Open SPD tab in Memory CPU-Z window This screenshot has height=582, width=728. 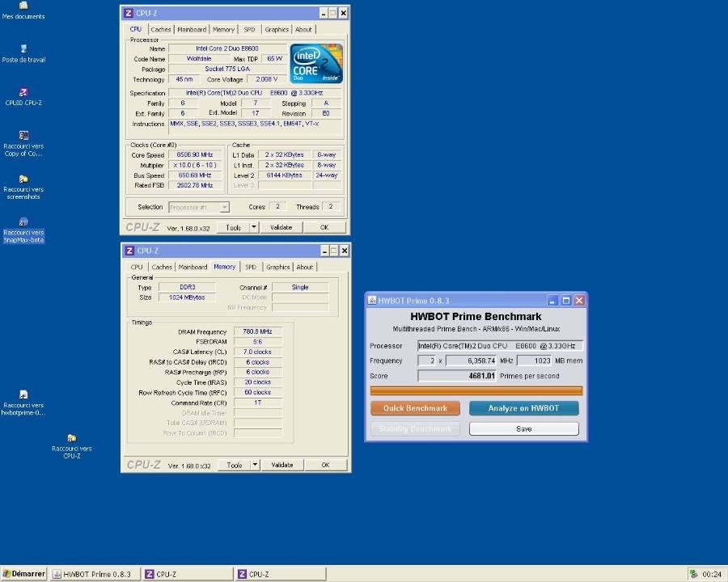pyautogui.click(x=251, y=267)
